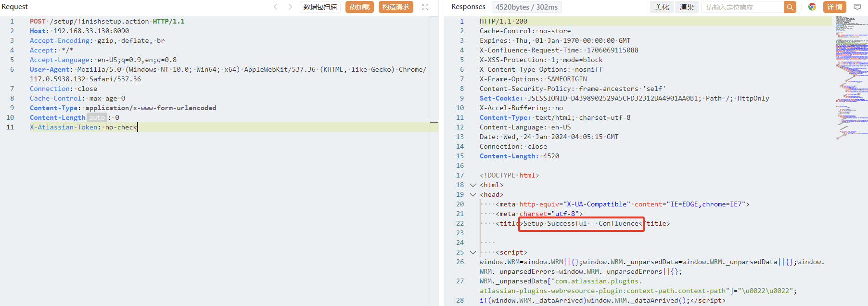Click the Cache-Control max-age=0 line
The image size is (868, 306).
coord(77,98)
